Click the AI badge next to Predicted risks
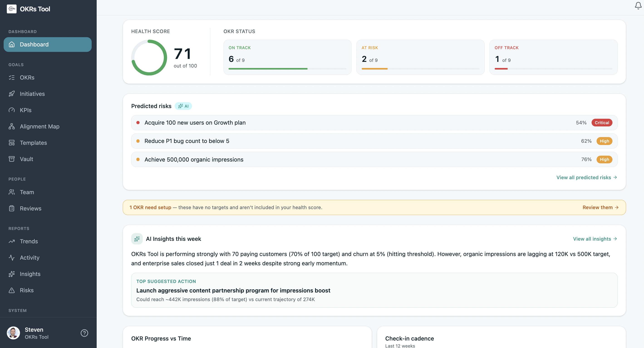644x348 pixels. pos(184,106)
